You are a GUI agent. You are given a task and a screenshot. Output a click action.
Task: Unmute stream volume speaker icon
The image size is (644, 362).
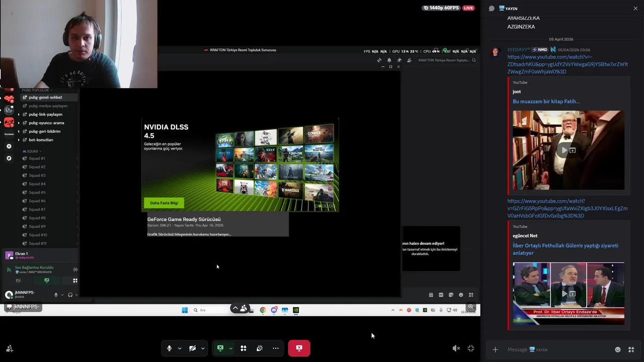(x=456, y=348)
